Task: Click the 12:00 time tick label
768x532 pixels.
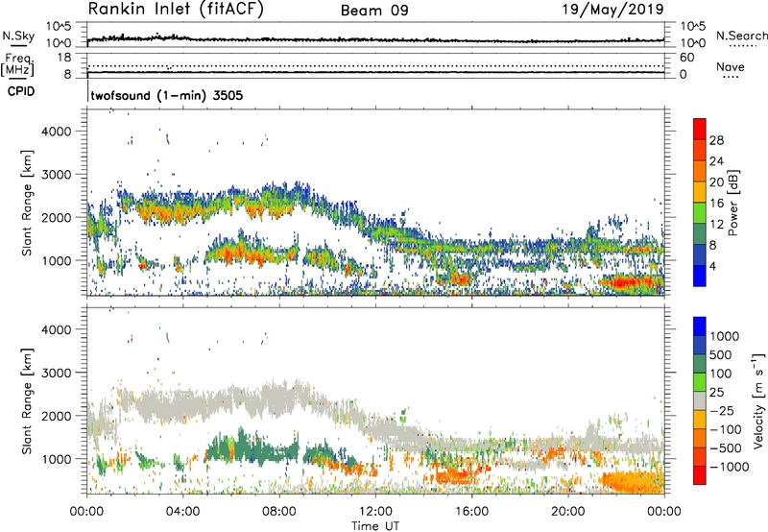Action: coord(375,512)
